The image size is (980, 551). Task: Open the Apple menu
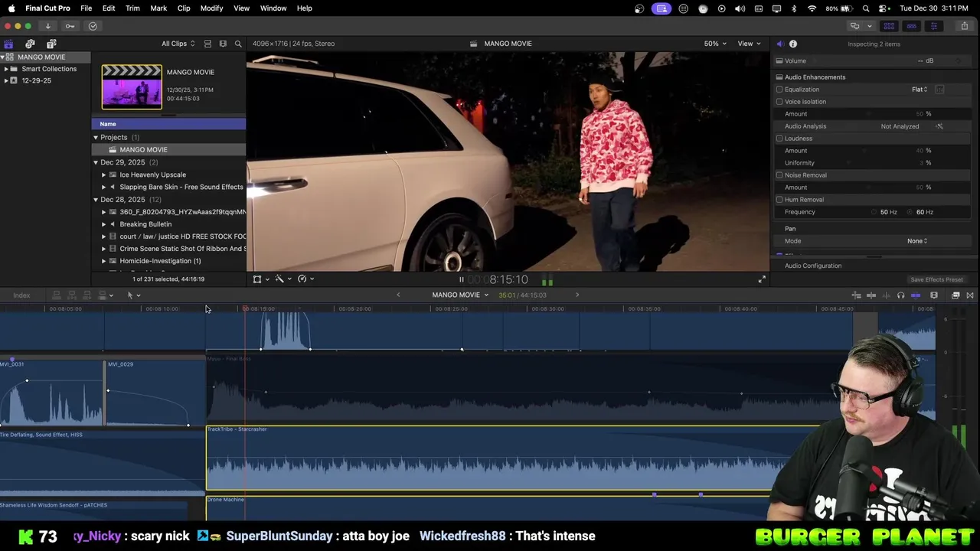(x=11, y=8)
